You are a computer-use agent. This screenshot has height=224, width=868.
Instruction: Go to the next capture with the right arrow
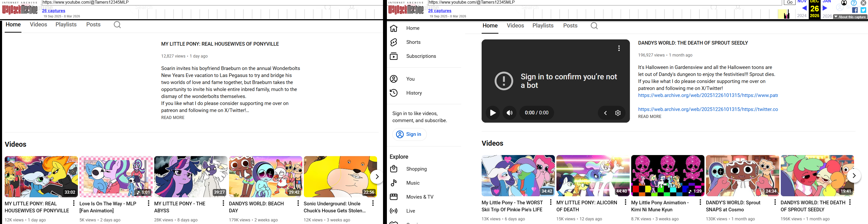(825, 8)
